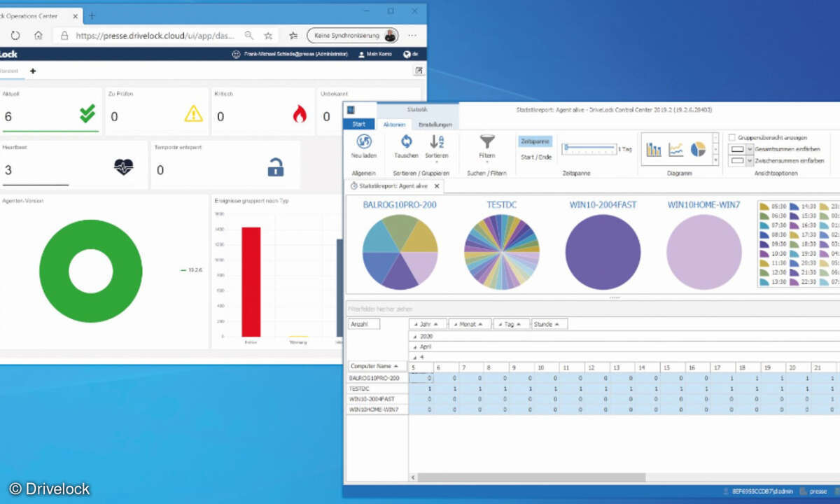840x504 pixels.
Task: Click the TESTDC pie chart
Action: click(x=502, y=252)
